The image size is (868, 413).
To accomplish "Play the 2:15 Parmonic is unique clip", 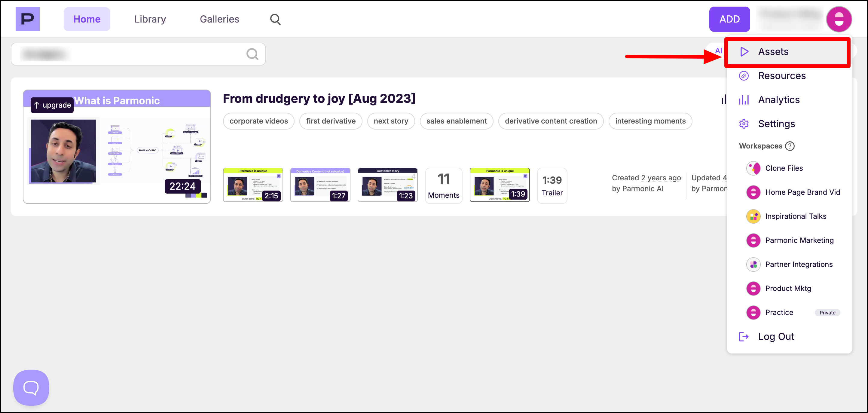I will coord(253,185).
